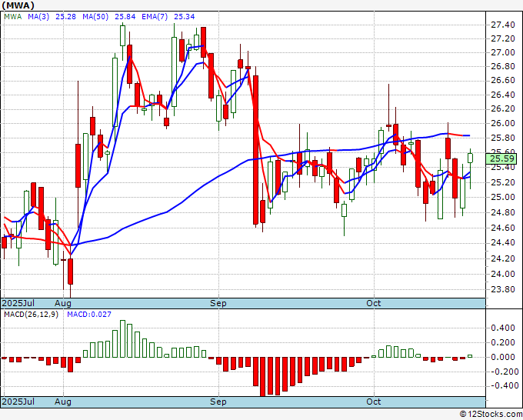Select the MA(3) legend label
The width and height of the screenshot is (523, 420).
tap(38, 17)
